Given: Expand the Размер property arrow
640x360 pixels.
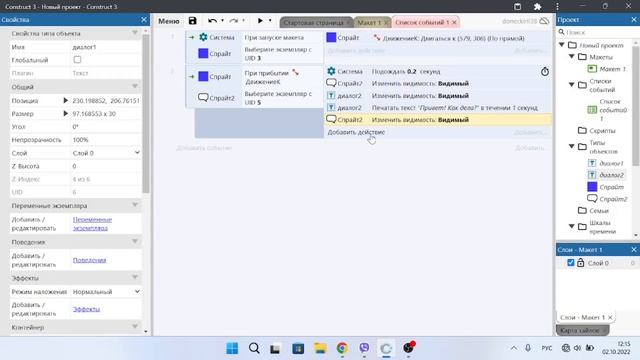Looking at the screenshot, I should coord(65,113).
